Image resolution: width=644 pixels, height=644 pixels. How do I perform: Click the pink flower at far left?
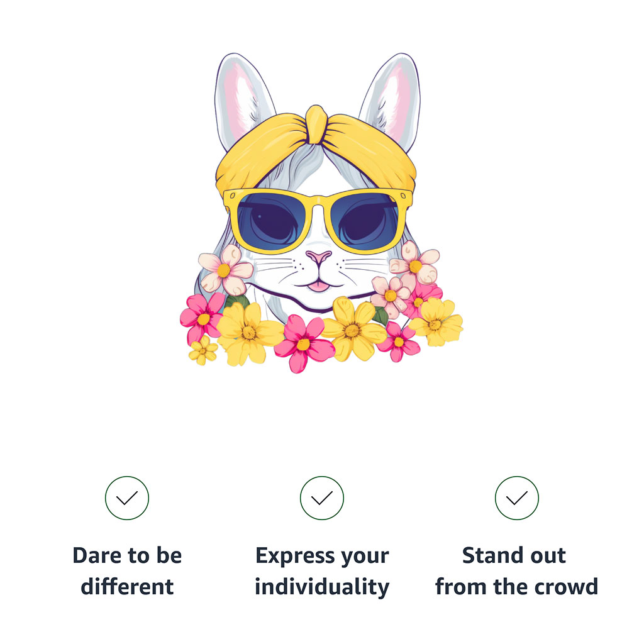point(202,318)
